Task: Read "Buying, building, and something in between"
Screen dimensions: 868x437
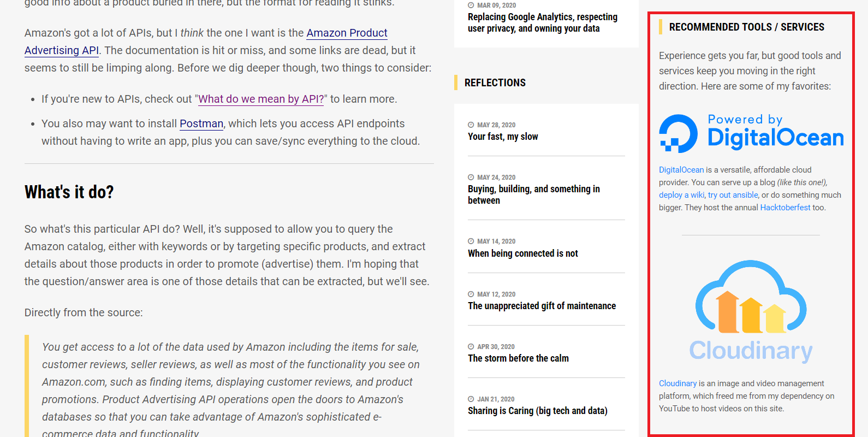Action: tap(534, 194)
